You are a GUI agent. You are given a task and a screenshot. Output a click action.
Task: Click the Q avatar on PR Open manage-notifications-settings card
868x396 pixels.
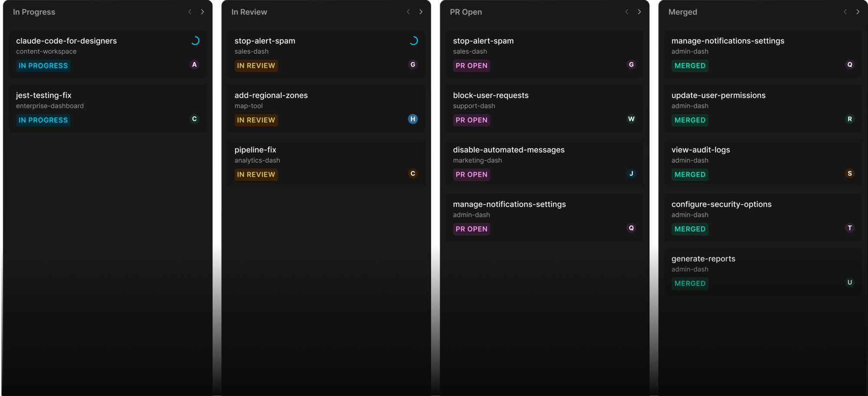(631, 228)
